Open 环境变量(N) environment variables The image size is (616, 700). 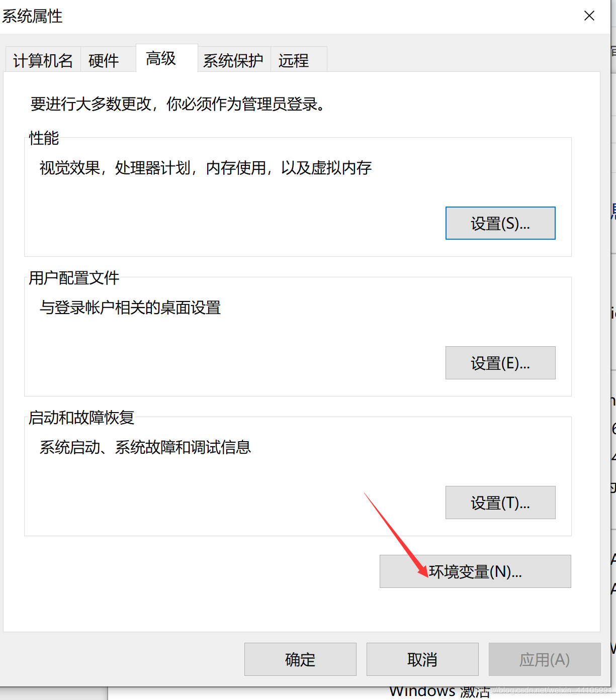(x=475, y=571)
